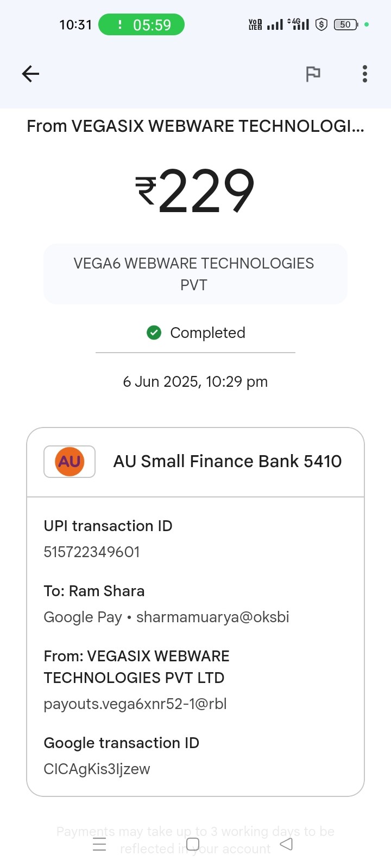
Task: Select the Google transaction ID CICAgKis3Ijzew
Action: coord(97,769)
